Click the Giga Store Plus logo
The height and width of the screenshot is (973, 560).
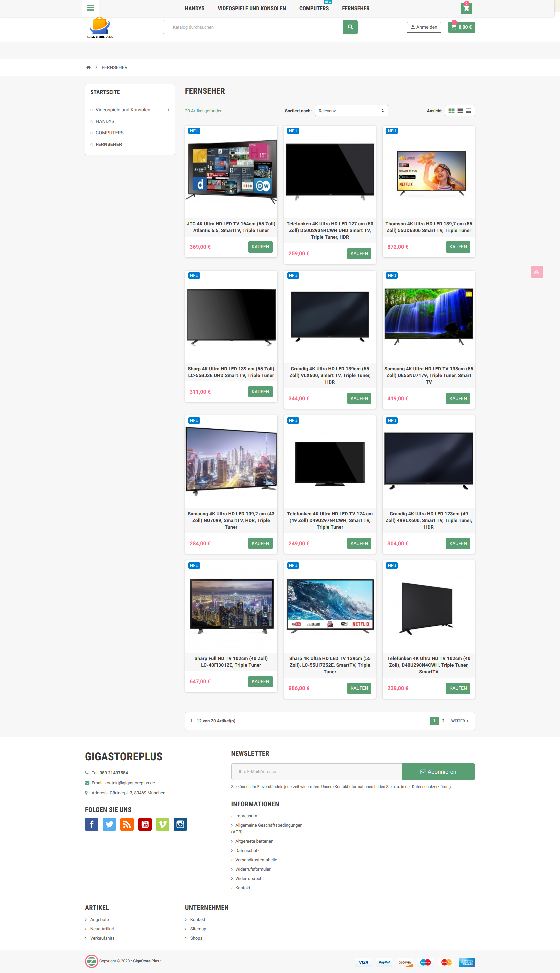tap(100, 27)
